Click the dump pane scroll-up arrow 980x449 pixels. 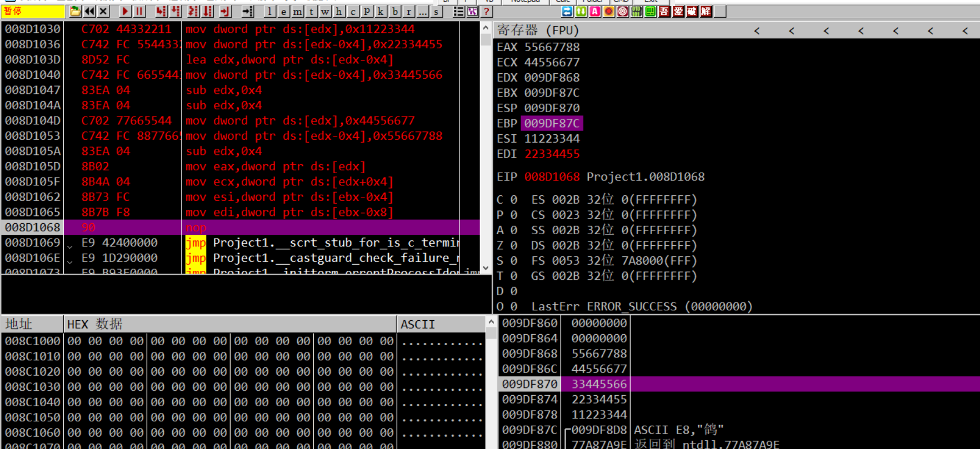pos(491,322)
